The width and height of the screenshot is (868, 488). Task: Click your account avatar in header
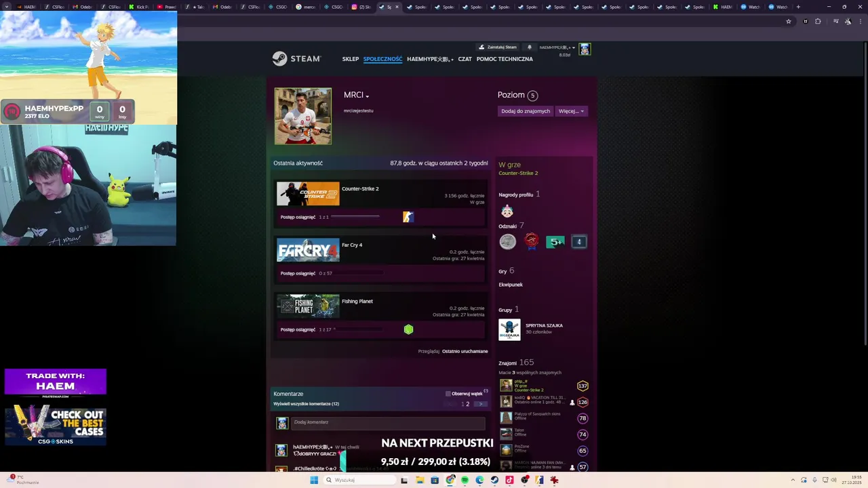pyautogui.click(x=585, y=49)
